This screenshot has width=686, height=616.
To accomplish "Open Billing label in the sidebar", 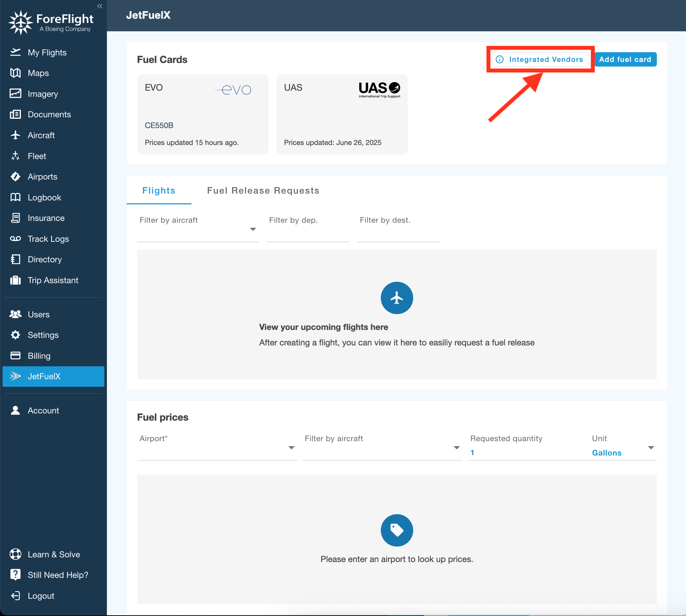I will (39, 356).
